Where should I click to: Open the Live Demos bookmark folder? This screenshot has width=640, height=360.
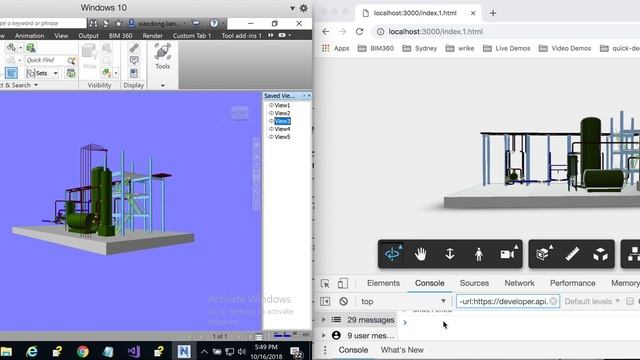coord(507,48)
